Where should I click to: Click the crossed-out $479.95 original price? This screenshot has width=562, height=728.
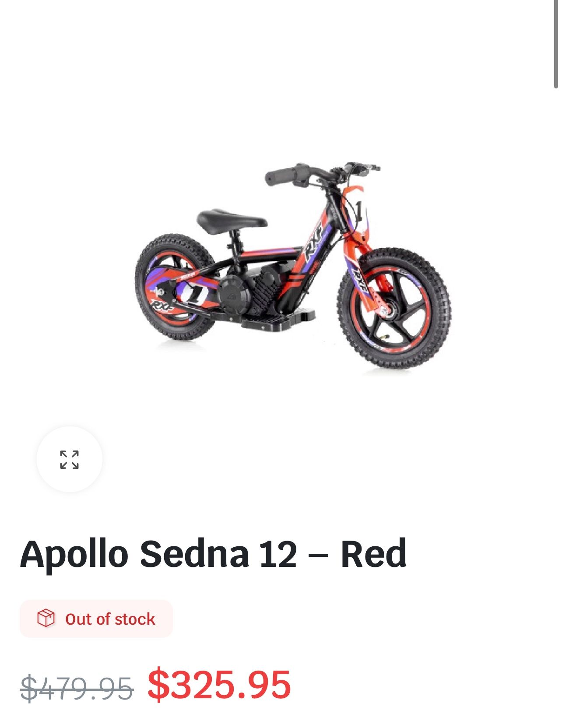pyautogui.click(x=77, y=688)
